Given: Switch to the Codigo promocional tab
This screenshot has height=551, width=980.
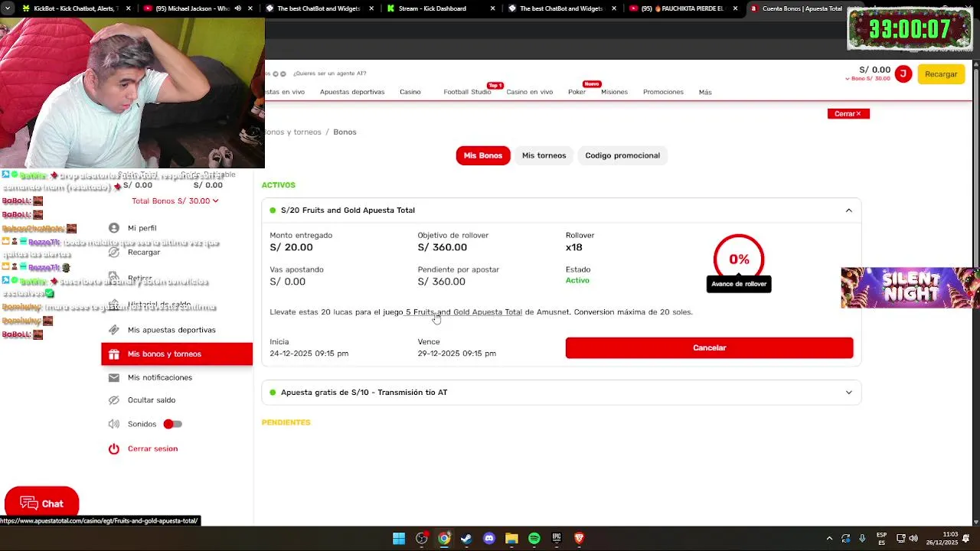Looking at the screenshot, I should point(622,155).
